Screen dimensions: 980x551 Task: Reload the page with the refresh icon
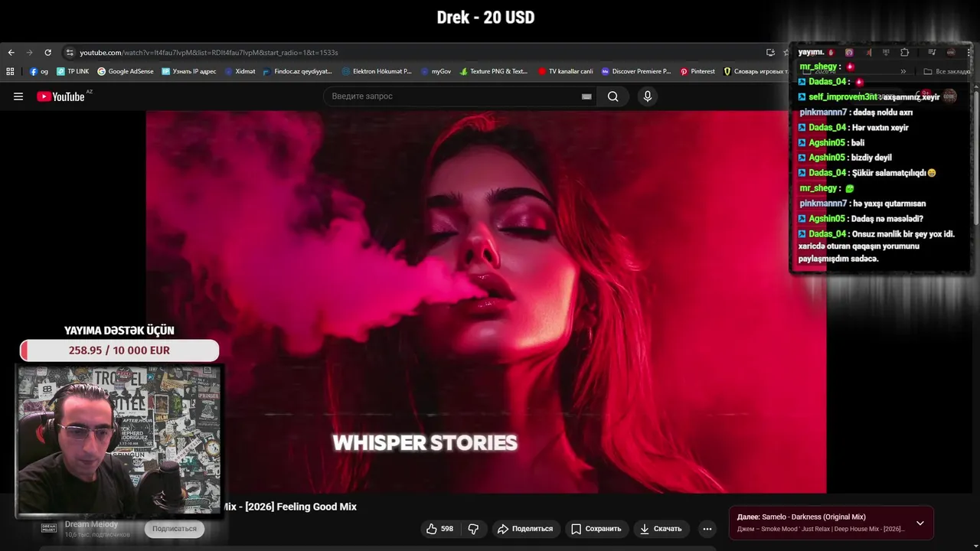[47, 53]
